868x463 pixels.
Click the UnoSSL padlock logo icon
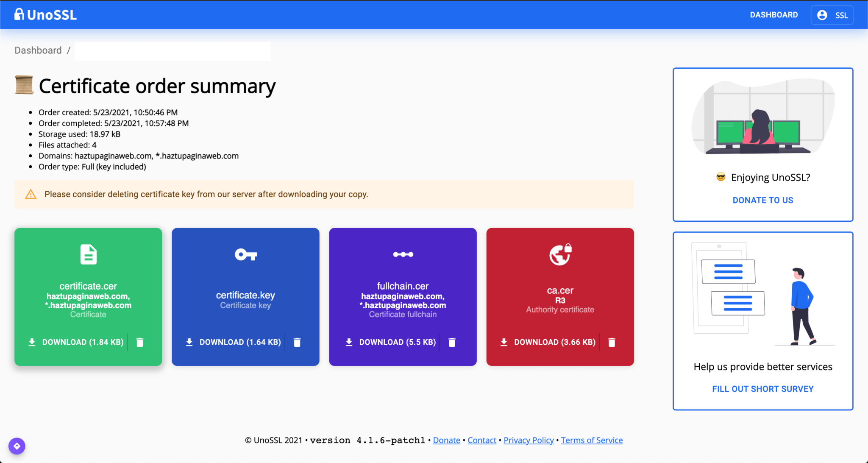click(19, 14)
